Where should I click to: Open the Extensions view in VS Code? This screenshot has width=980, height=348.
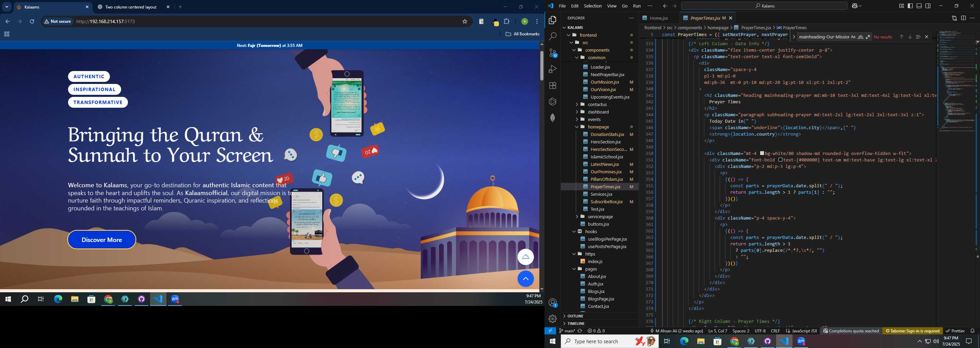[x=552, y=86]
